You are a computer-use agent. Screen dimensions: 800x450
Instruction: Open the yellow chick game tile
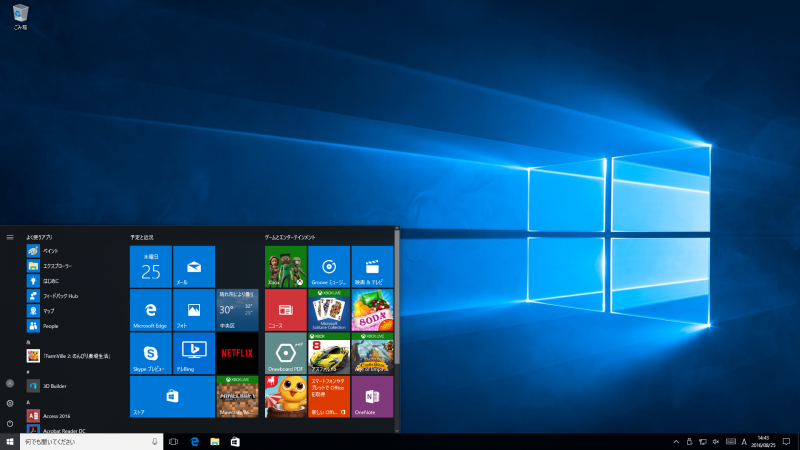(286, 396)
